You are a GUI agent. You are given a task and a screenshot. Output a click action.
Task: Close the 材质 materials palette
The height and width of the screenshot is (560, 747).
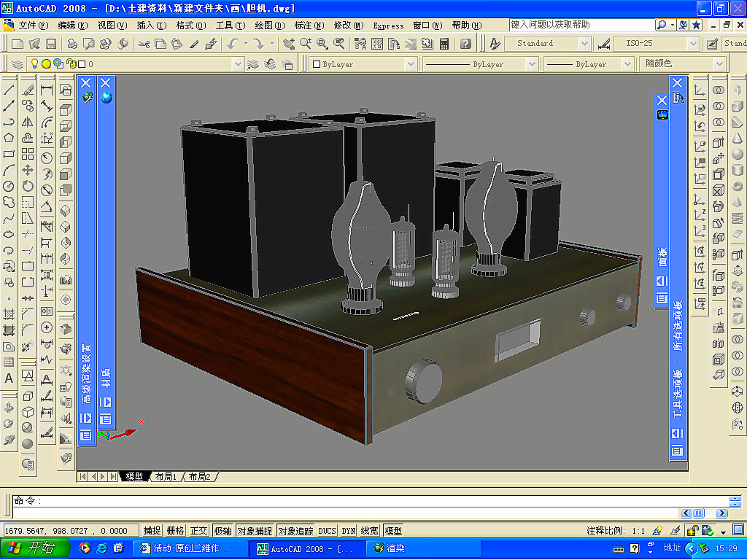point(106,83)
